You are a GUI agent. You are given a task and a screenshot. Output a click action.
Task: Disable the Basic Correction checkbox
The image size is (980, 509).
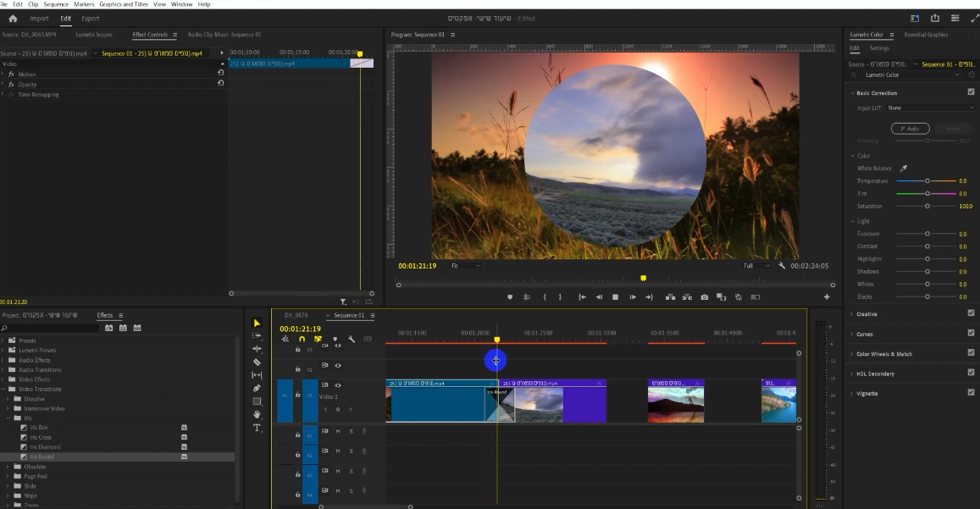971,92
